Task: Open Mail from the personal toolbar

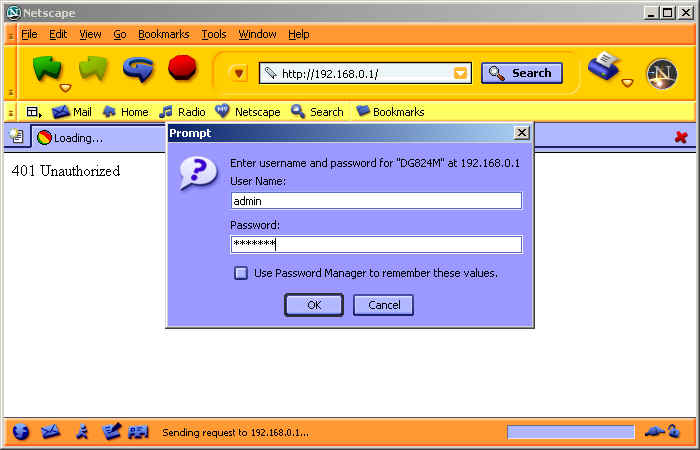Action: coord(71,112)
